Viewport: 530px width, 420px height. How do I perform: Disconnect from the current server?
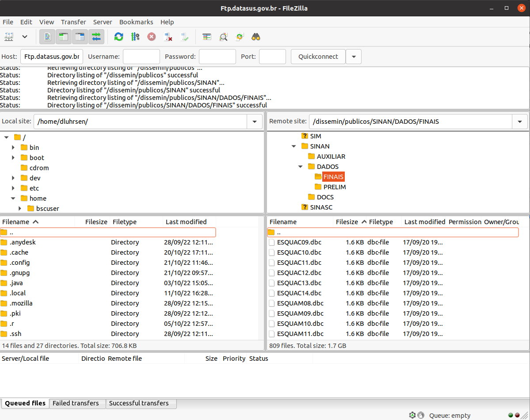168,37
